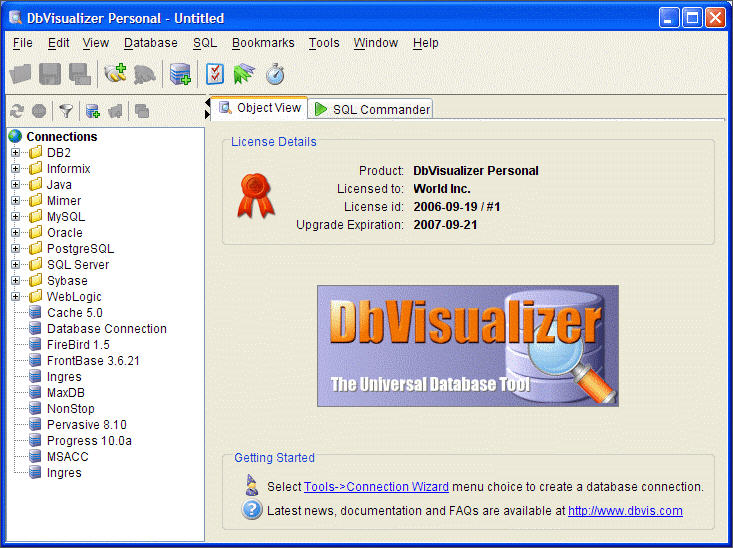Screen dimensions: 733x548
Task: Expand the Mimer folder node
Action: point(15,201)
